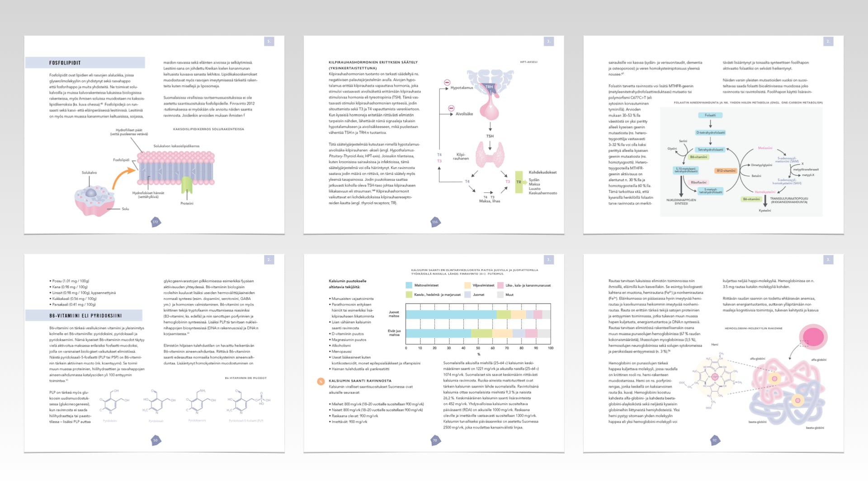Click the page number 70 badge

click(435, 440)
